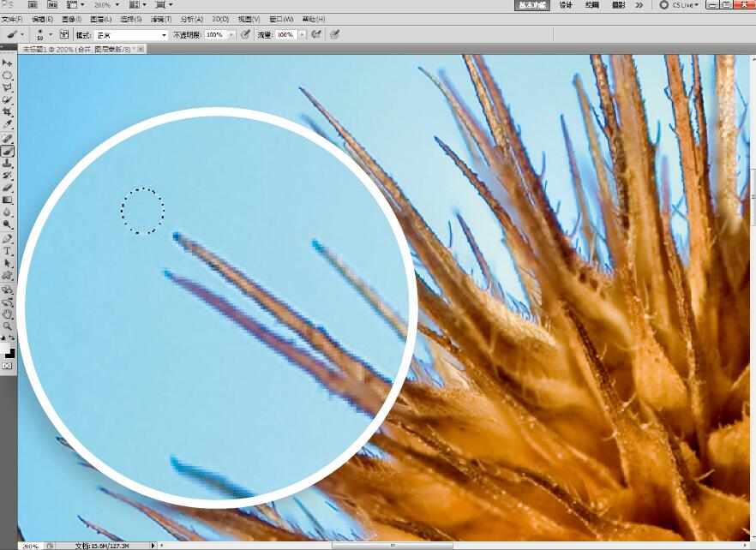Viewport: 756px width, 550px height.
Task: Open the 编辑(E) menu
Action: tap(43, 20)
